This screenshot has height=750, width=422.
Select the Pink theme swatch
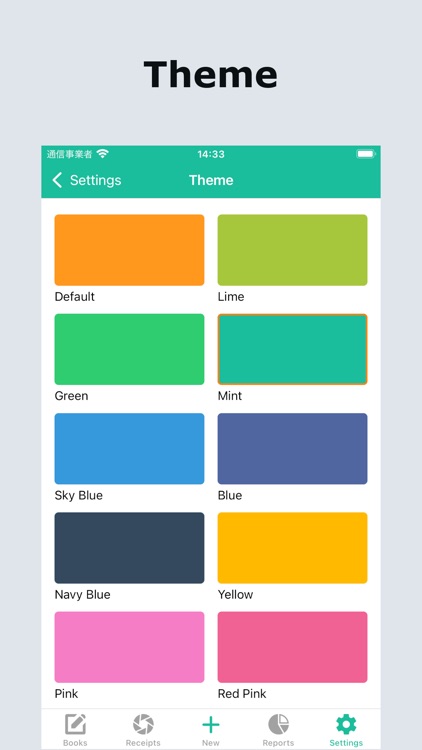point(129,647)
